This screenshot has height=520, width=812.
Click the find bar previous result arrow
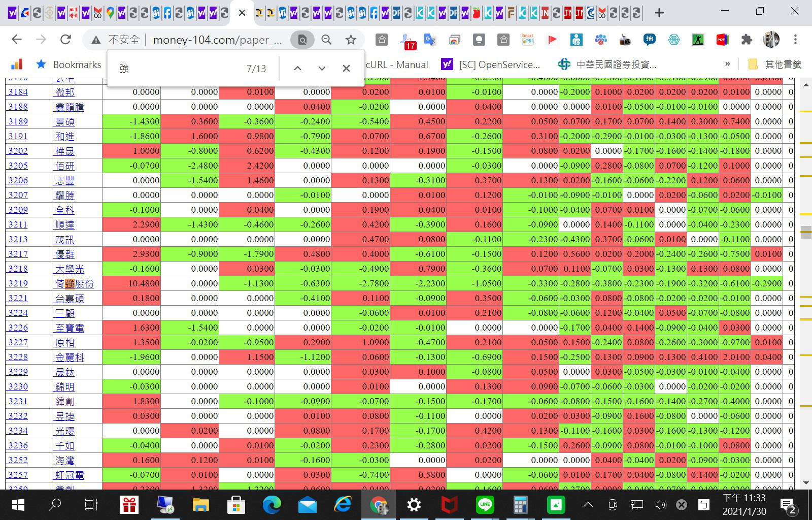pyautogui.click(x=298, y=69)
